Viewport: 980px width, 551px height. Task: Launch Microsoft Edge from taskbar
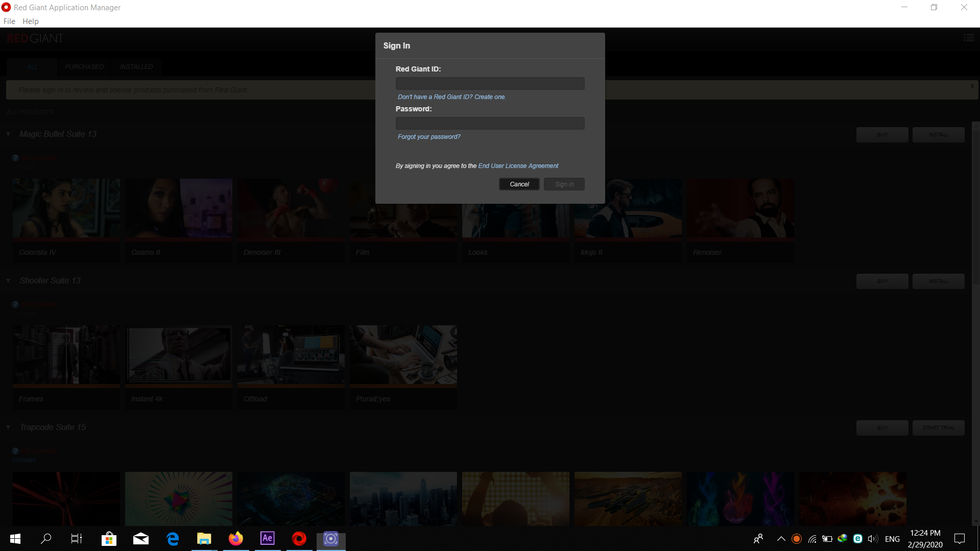click(173, 539)
